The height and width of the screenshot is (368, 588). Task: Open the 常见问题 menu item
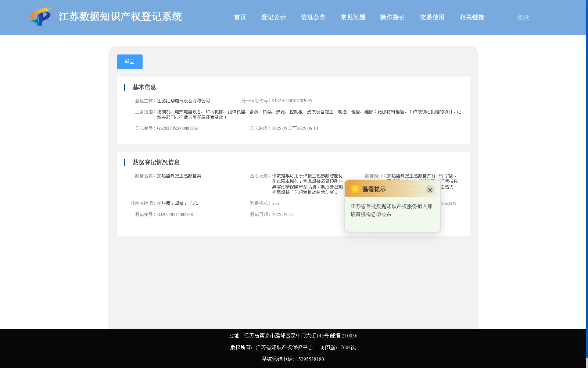(x=353, y=17)
